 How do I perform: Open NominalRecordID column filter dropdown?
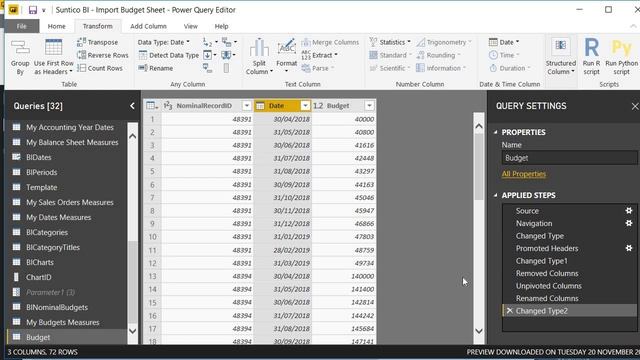[247, 106]
